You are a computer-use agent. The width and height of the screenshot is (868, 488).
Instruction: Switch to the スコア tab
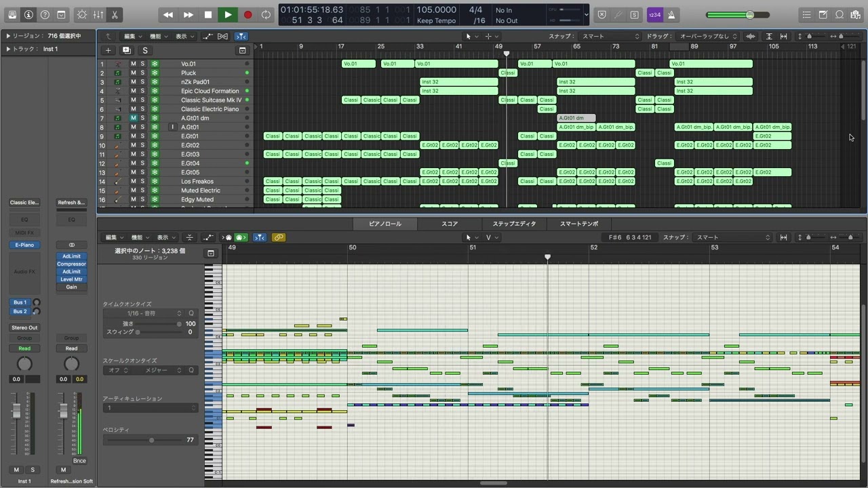click(450, 224)
